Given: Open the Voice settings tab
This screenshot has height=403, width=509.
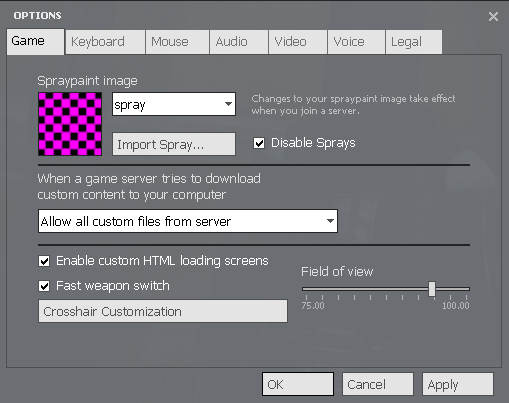Looking at the screenshot, I should click(x=356, y=42).
